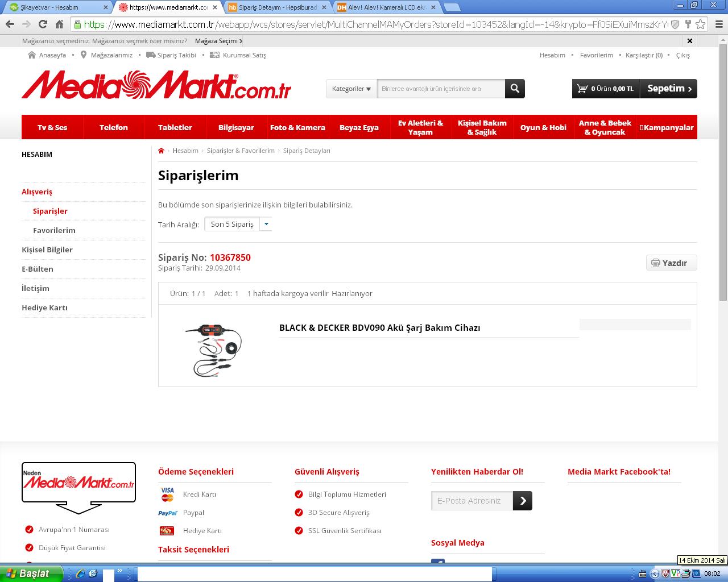The width and height of the screenshot is (728, 582).
Task: Click the Hediye Kartı gift card icon
Action: (167, 531)
